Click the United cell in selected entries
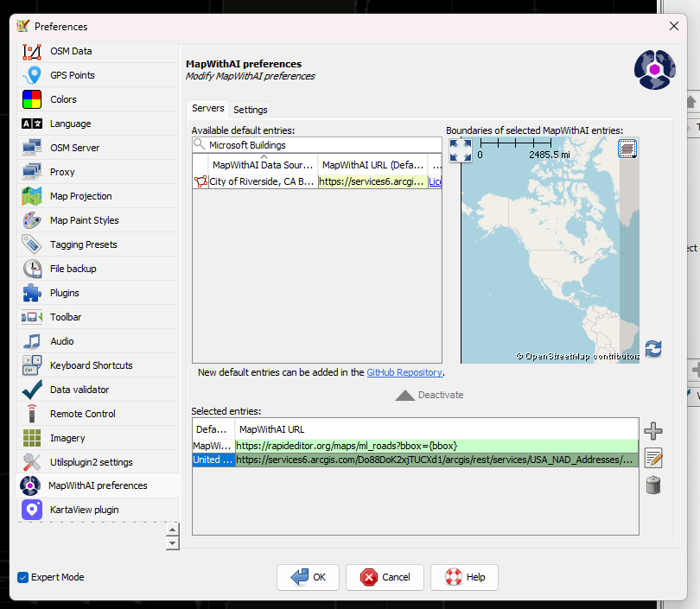 click(213, 460)
